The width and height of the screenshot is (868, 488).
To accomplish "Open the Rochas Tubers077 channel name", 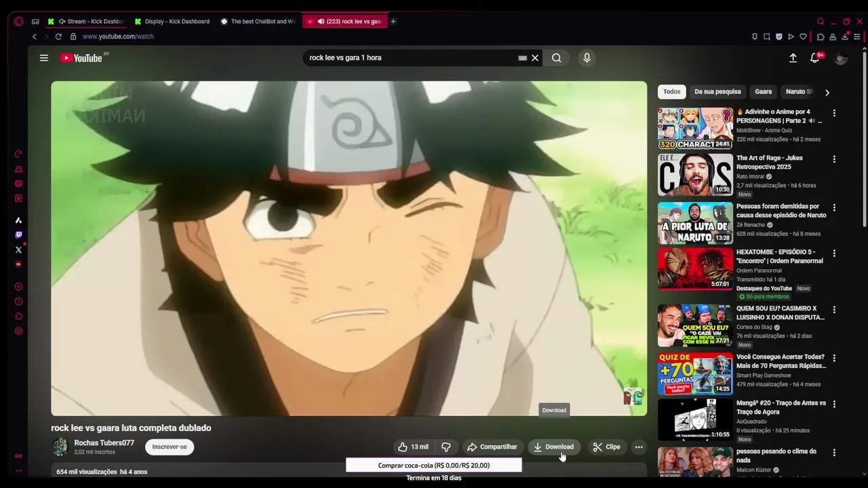I will click(x=104, y=443).
